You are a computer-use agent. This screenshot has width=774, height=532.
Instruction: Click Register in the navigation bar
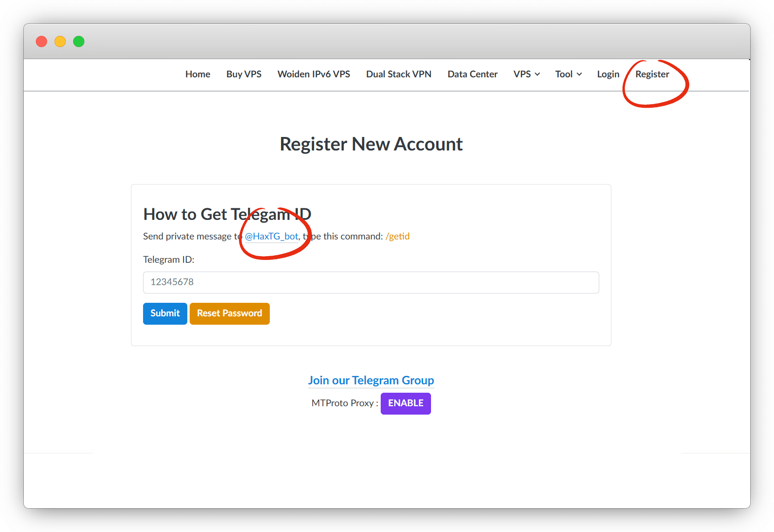[x=652, y=74]
